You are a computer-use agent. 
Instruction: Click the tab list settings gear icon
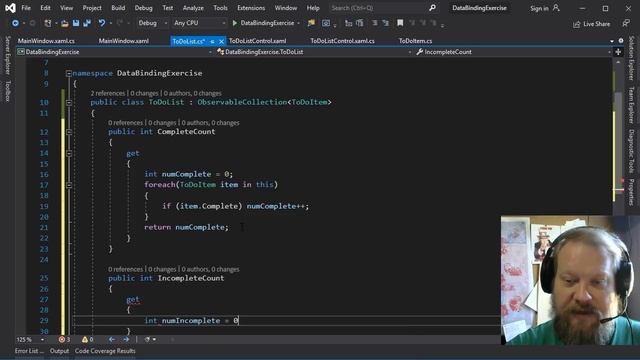point(621,41)
